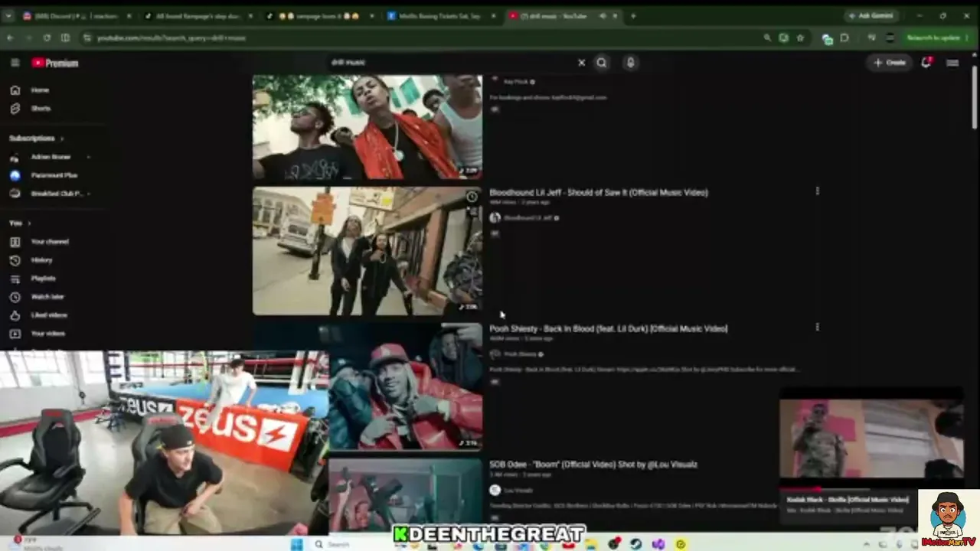Image resolution: width=980 pixels, height=551 pixels.
Task: Click the Back In Blood video title
Action: (x=609, y=329)
